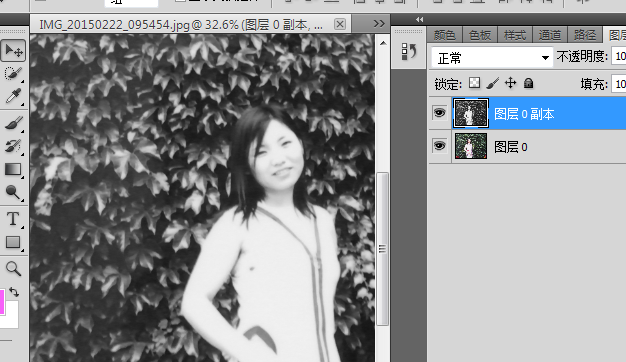The width and height of the screenshot is (626, 362).
Task: Lock image pixels with brush icon
Action: [x=493, y=83]
